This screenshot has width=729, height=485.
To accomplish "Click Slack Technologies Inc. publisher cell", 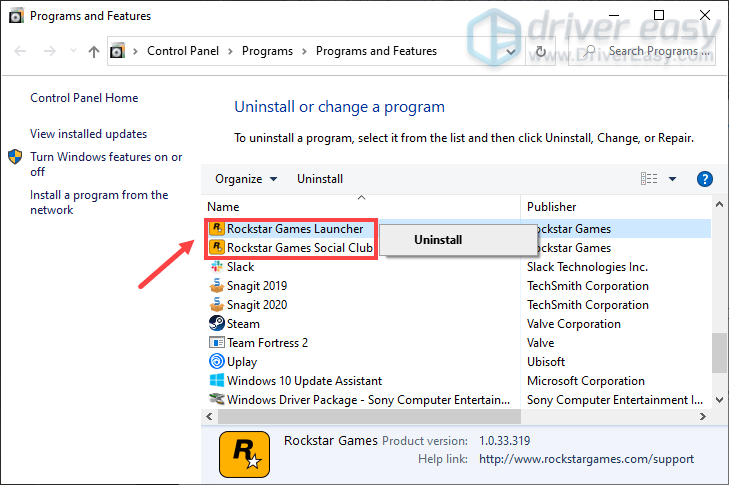I will point(587,267).
